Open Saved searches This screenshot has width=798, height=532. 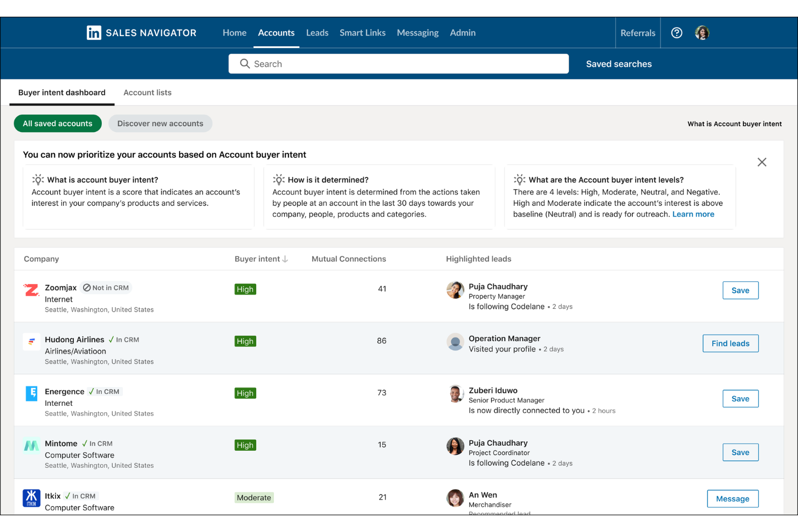coord(618,64)
